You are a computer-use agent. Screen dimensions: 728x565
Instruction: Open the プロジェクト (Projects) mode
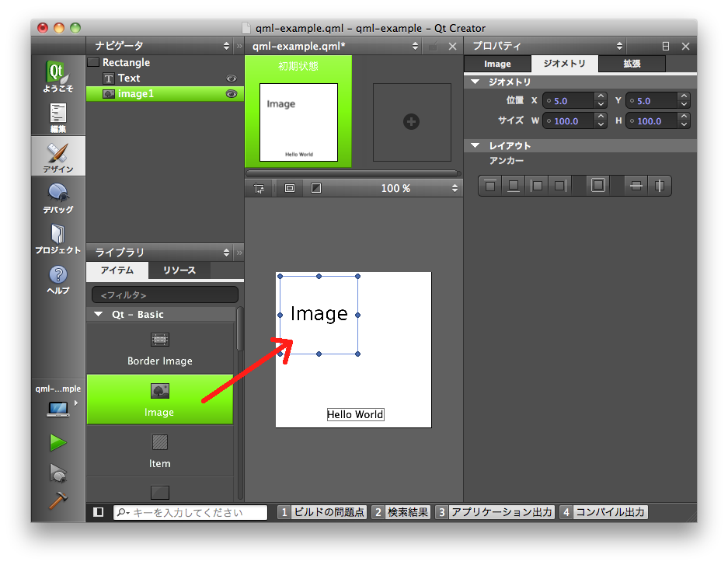(57, 239)
